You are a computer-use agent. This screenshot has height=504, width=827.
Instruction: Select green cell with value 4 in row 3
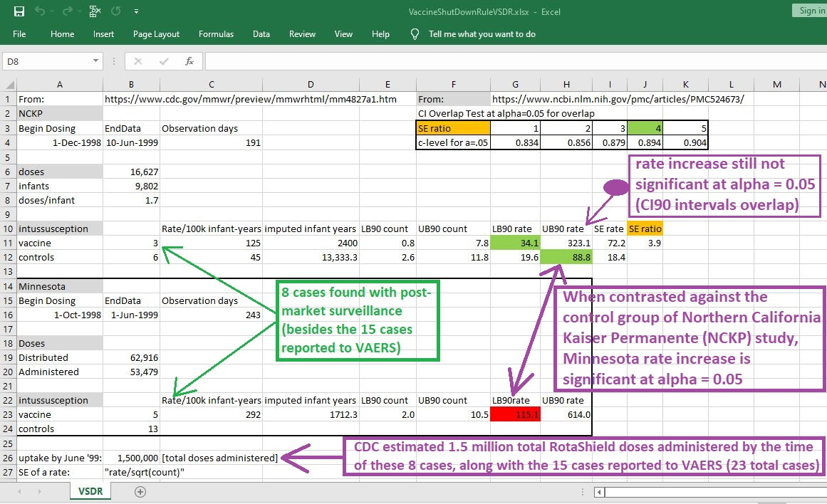[645, 128]
